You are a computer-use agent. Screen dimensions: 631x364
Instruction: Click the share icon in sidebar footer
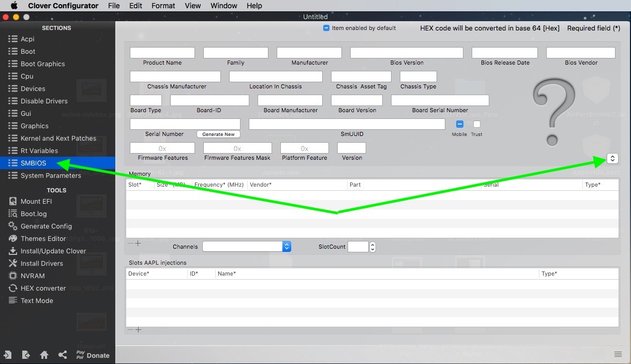[x=63, y=355]
